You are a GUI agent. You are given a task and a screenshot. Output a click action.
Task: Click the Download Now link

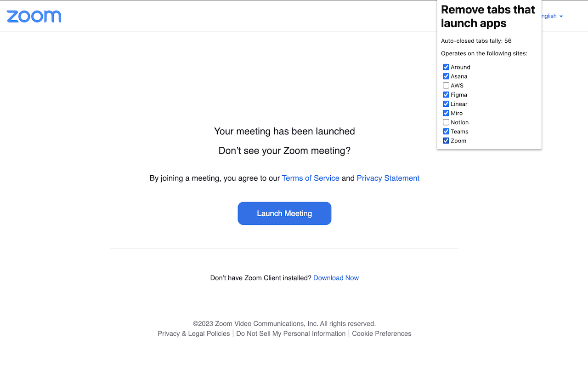(336, 278)
